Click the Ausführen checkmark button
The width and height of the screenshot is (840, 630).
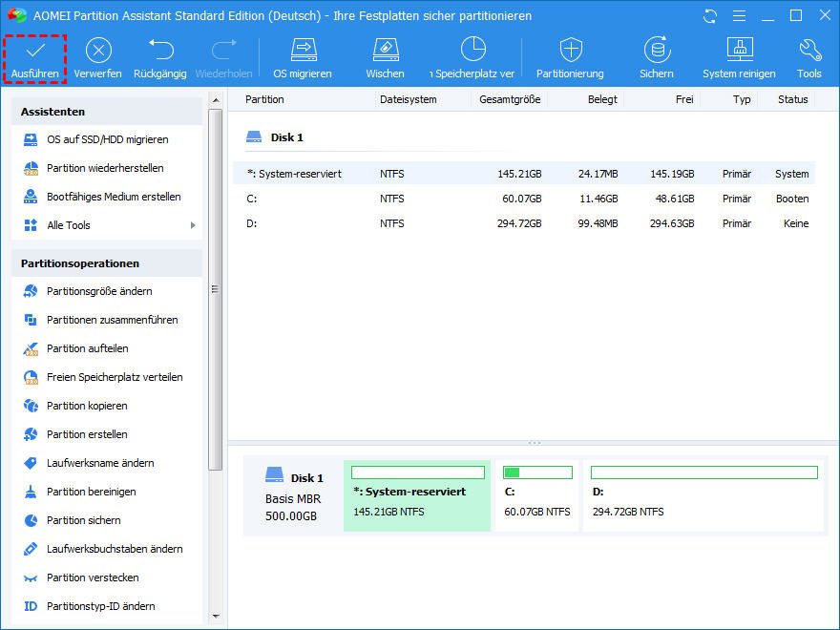[x=35, y=58]
